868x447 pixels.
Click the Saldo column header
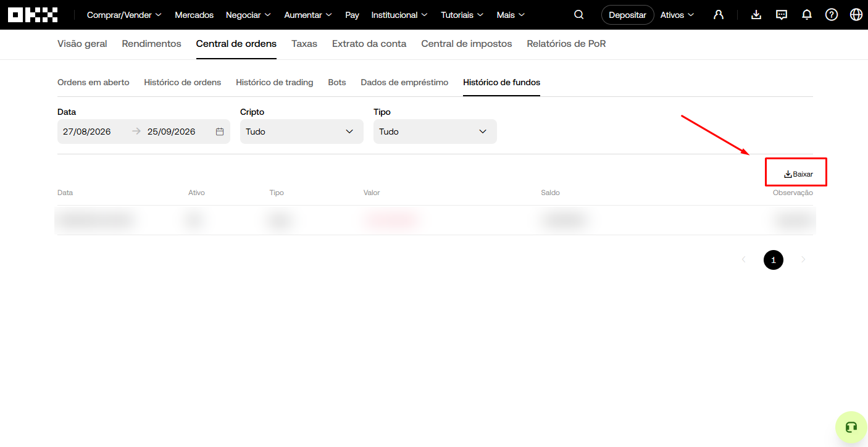click(551, 193)
